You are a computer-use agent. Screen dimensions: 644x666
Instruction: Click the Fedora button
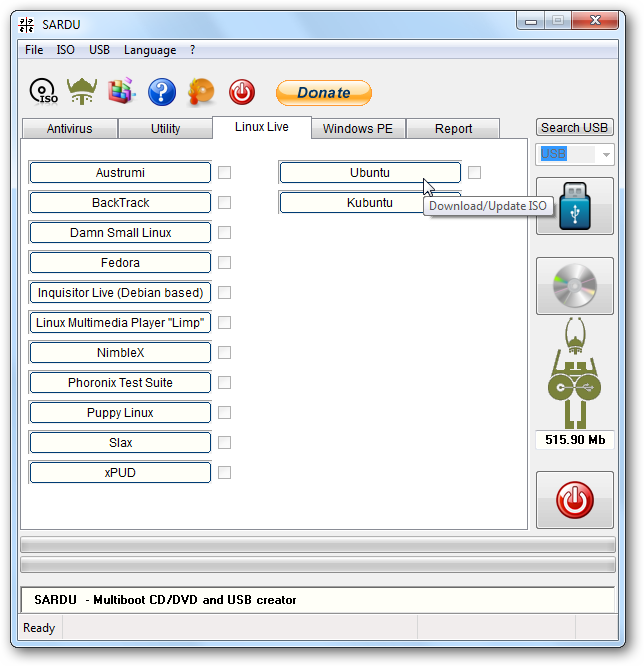click(x=120, y=262)
